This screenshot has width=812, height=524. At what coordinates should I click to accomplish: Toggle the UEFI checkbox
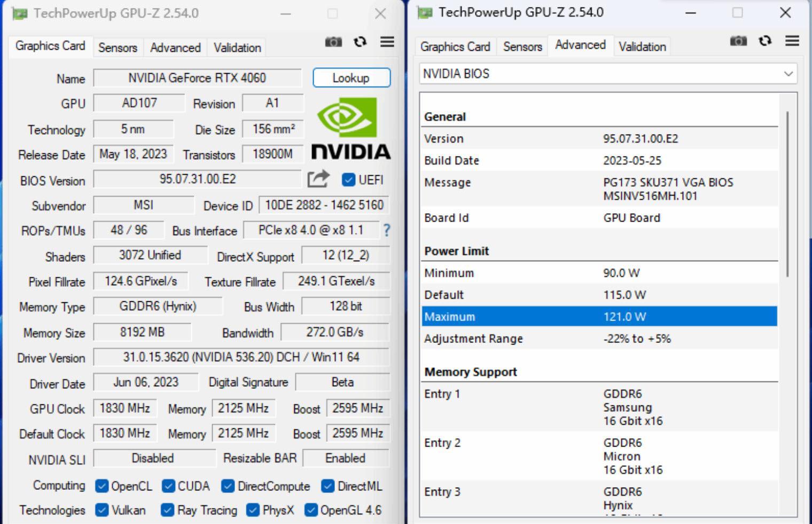(348, 180)
